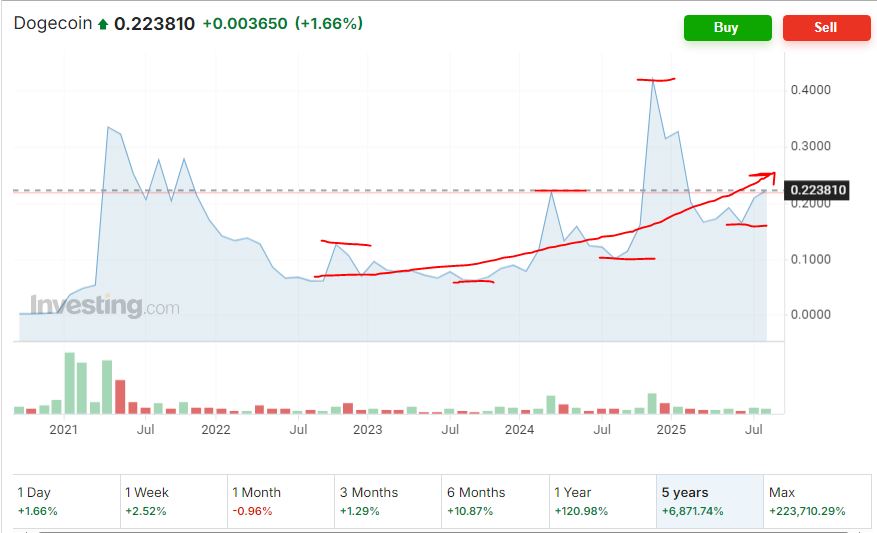Click the 0.4000 price axis label
This screenshot has height=533, width=877.
[810, 90]
